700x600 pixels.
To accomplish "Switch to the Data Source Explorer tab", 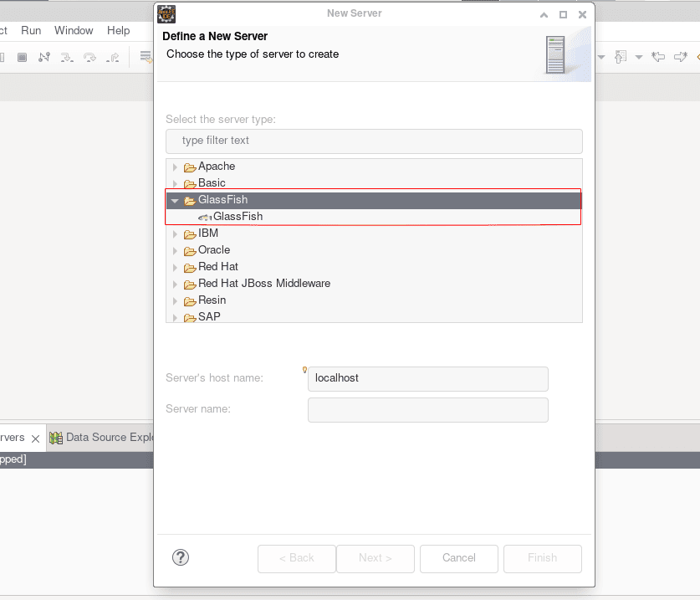I will point(109,437).
